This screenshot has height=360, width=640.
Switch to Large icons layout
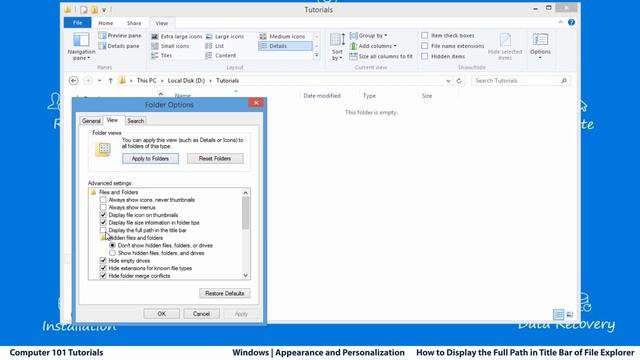point(224,36)
